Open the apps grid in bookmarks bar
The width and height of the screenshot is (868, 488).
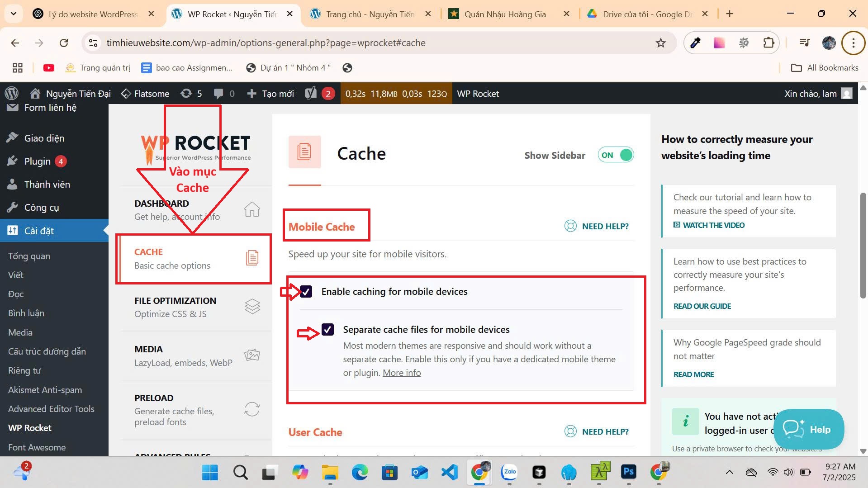(x=18, y=68)
